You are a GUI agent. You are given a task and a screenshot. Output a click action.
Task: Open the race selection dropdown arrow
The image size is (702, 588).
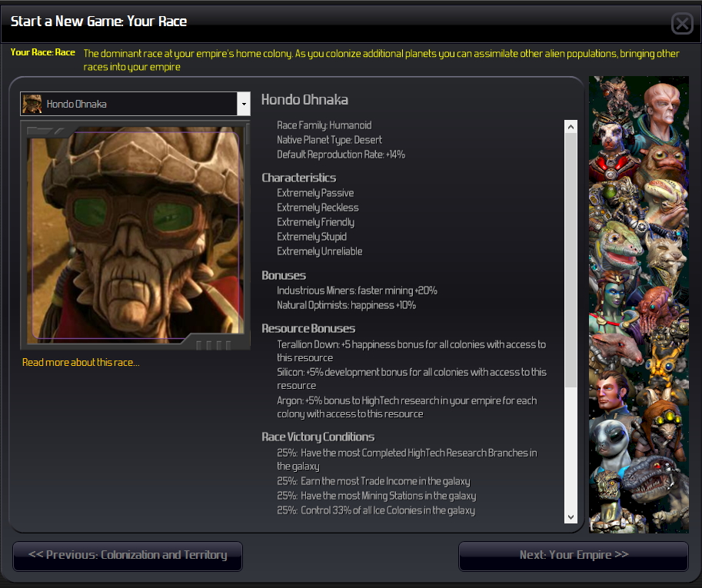(x=244, y=104)
